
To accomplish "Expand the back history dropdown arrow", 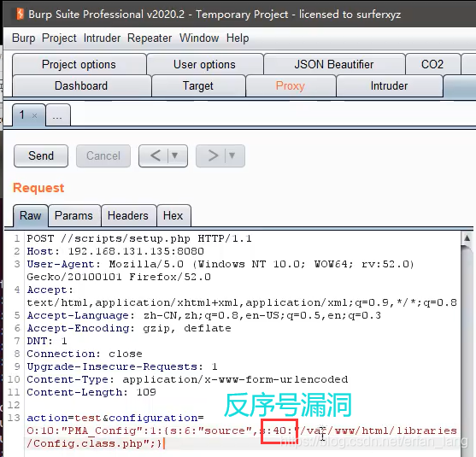I will [175, 155].
